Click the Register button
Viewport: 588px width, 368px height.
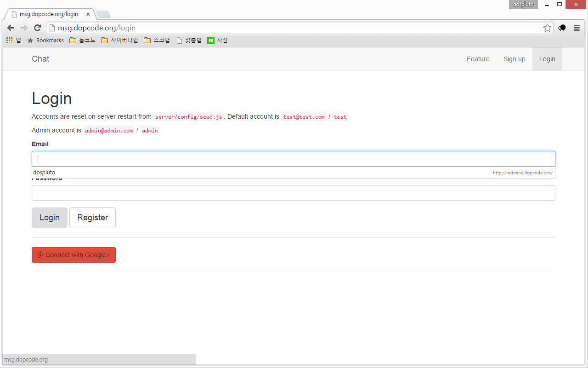click(x=92, y=218)
